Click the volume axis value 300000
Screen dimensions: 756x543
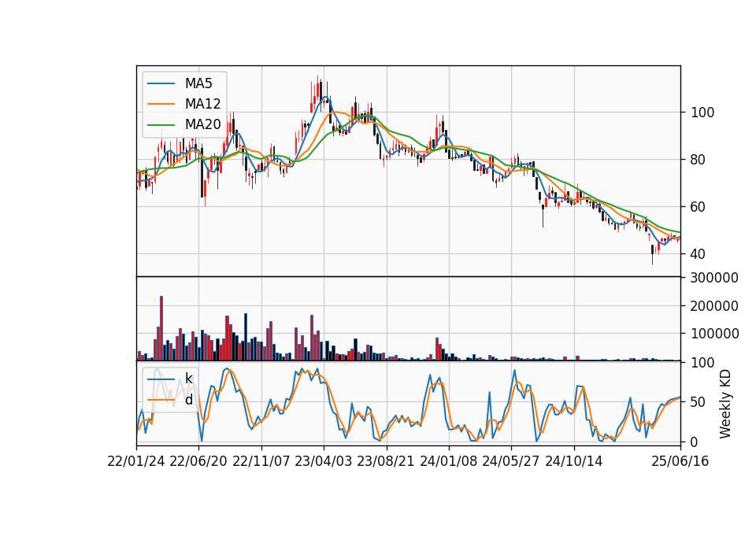[x=714, y=278]
